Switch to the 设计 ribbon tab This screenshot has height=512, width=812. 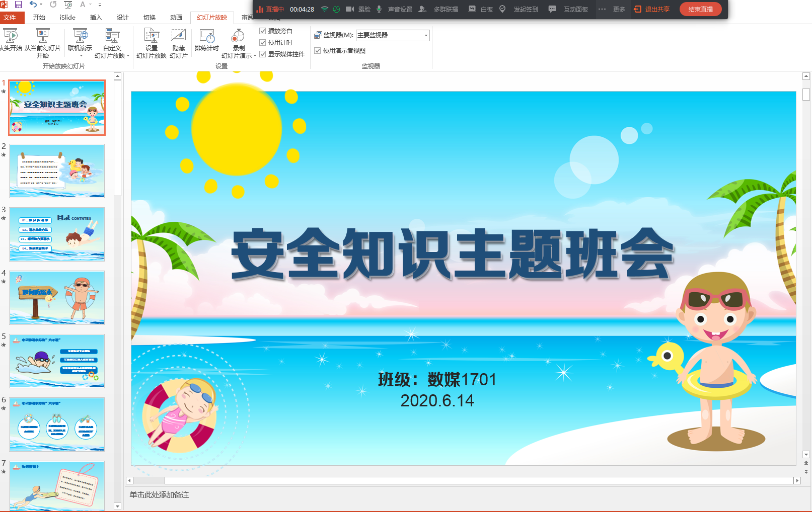pyautogui.click(x=123, y=18)
